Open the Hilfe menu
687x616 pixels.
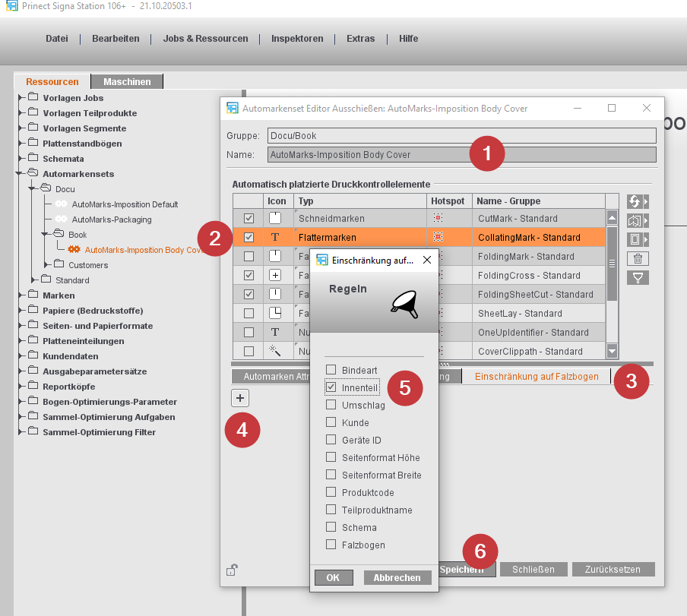408,39
